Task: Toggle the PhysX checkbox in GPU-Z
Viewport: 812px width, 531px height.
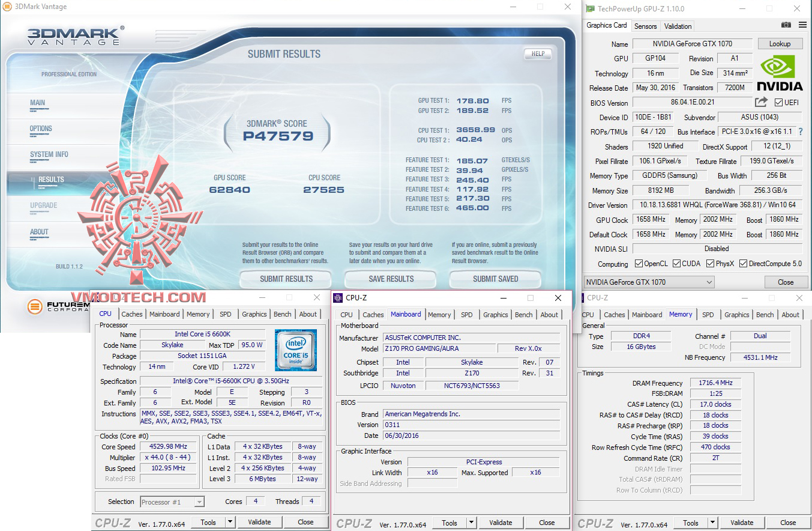Action: pos(709,264)
